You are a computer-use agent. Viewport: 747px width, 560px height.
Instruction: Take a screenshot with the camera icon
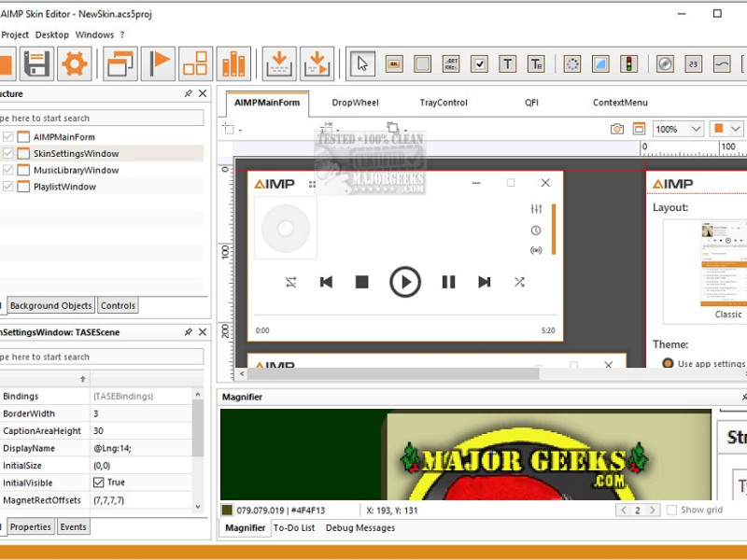click(x=617, y=129)
